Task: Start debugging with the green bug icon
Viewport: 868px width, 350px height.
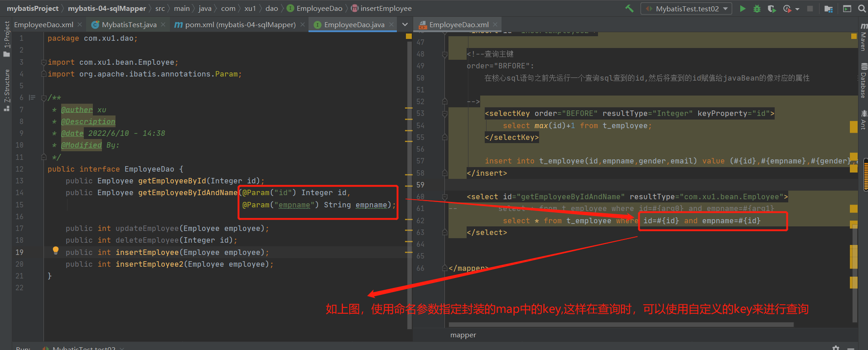Action: (757, 9)
